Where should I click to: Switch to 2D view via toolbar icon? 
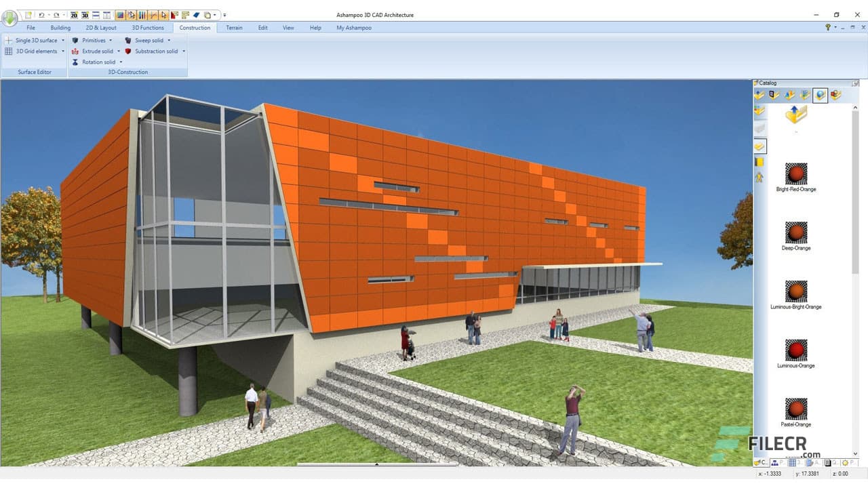click(x=75, y=15)
